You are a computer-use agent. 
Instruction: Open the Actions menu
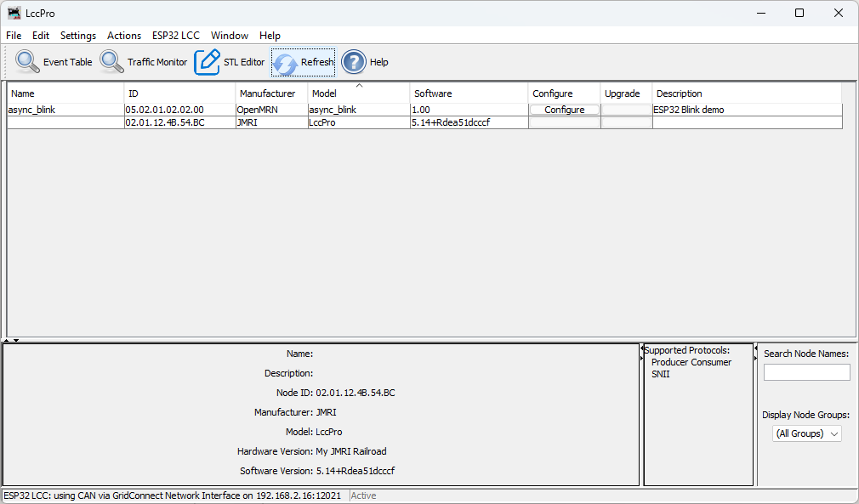(x=124, y=36)
